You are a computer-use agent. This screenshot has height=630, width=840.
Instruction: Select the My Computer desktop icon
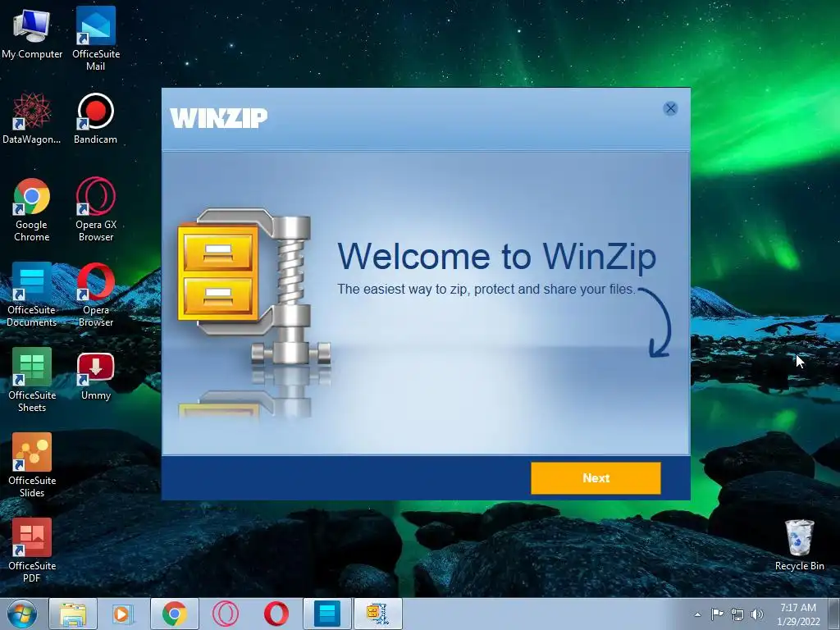click(32, 34)
